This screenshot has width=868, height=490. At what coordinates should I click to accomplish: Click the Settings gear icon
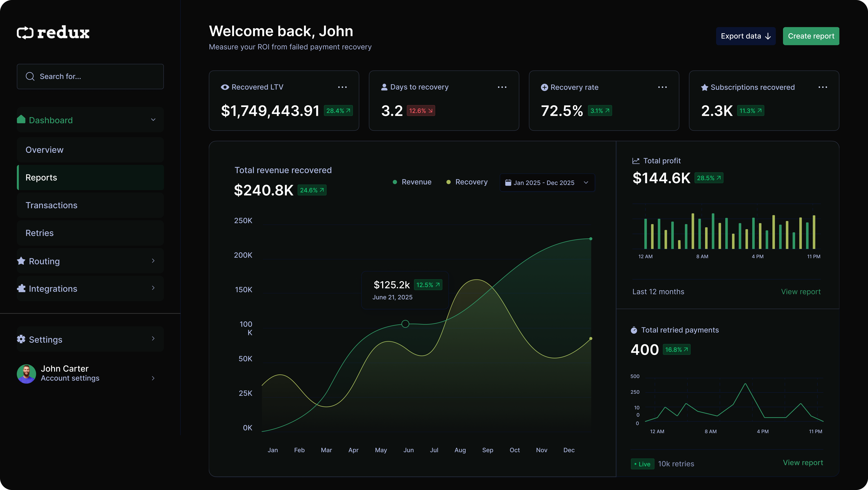[21, 339]
